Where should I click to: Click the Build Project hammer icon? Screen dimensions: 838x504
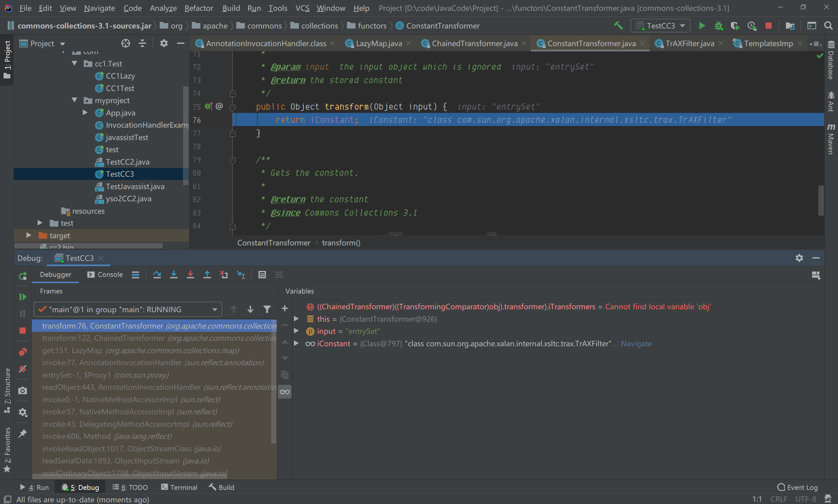(618, 26)
